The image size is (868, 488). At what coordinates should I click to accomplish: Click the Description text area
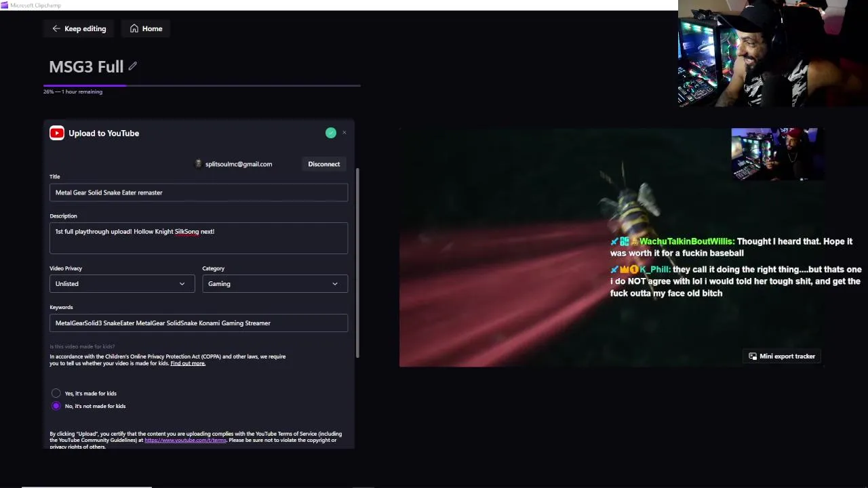pyautogui.click(x=199, y=238)
